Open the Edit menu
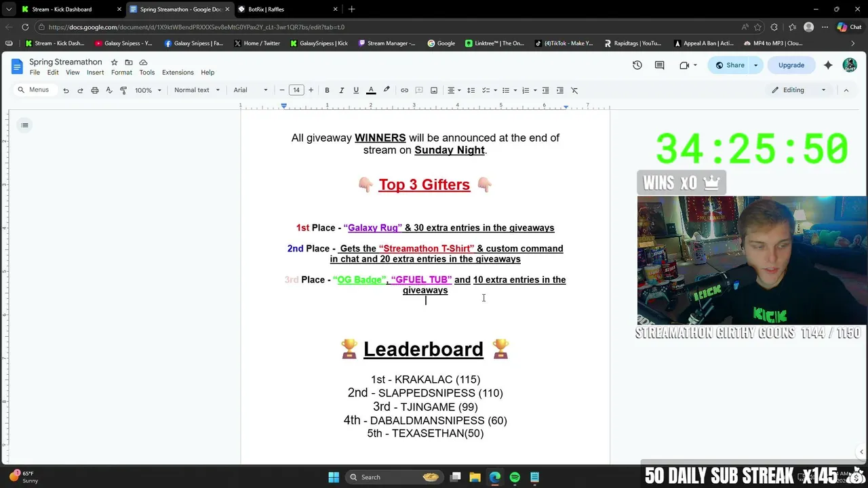This screenshot has width=868, height=488. [53, 73]
